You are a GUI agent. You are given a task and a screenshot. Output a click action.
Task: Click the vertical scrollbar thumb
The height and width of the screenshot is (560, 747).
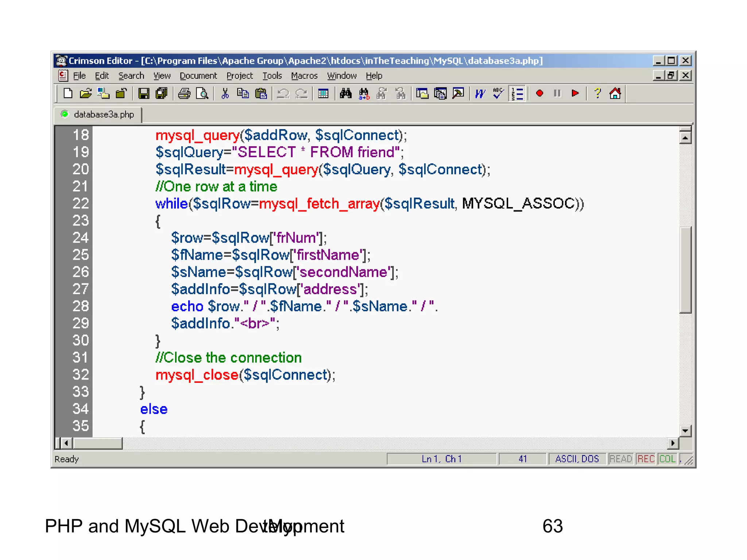click(x=685, y=270)
